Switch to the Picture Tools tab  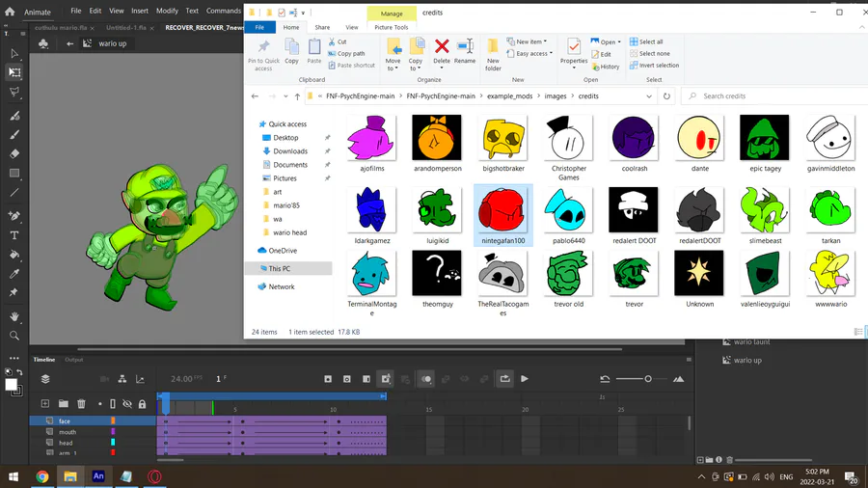point(392,27)
